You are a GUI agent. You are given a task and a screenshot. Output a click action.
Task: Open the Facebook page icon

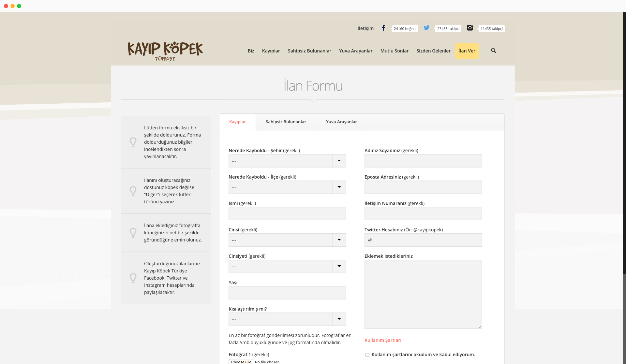(383, 28)
